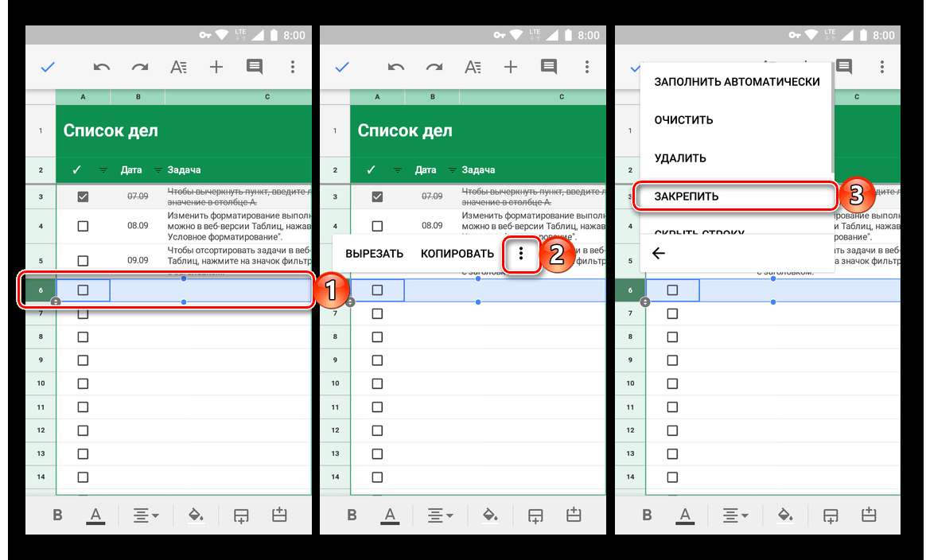Open comments on the middle phone
Viewport: 926px width, 560px height.
(x=549, y=67)
